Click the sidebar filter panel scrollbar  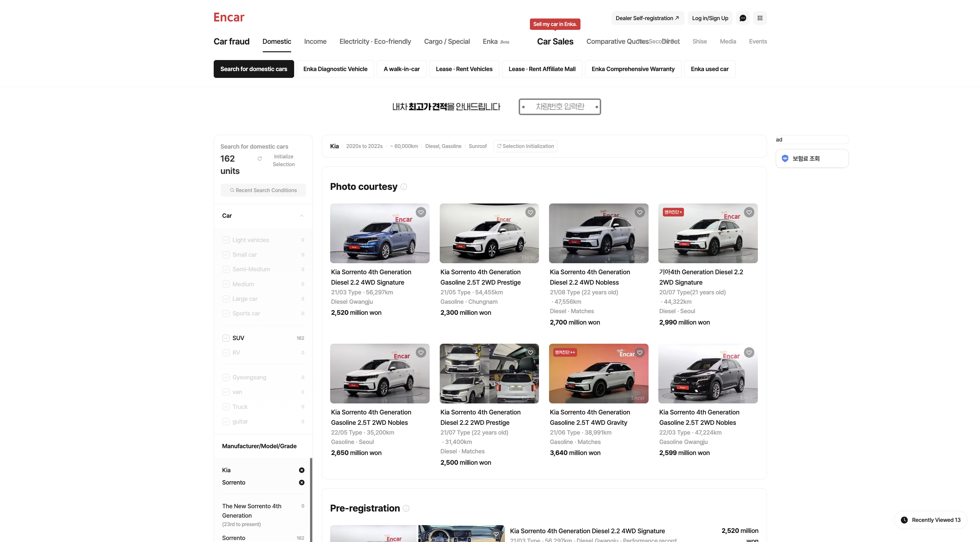[311, 499]
